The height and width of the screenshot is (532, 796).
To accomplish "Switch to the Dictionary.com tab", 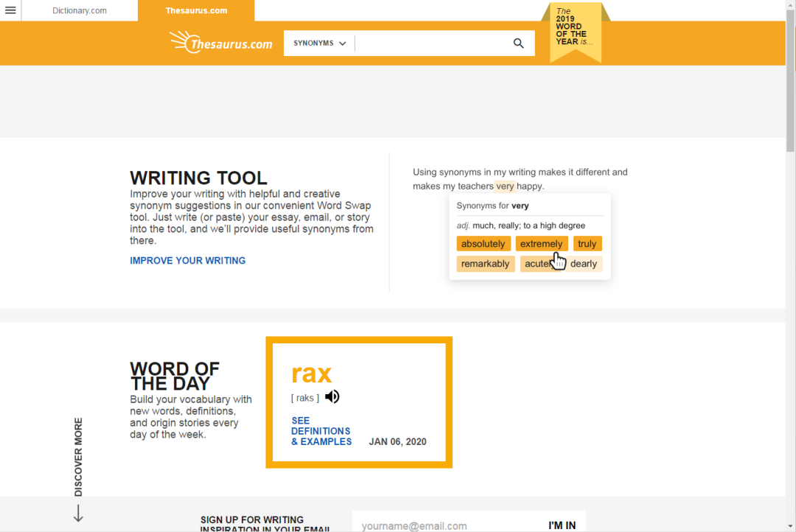I will point(80,10).
